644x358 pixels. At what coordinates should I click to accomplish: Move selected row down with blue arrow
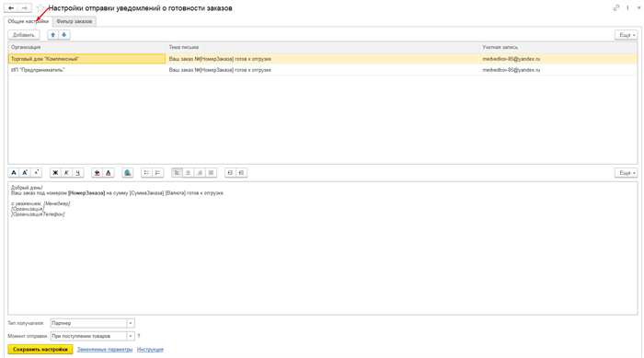coord(64,35)
